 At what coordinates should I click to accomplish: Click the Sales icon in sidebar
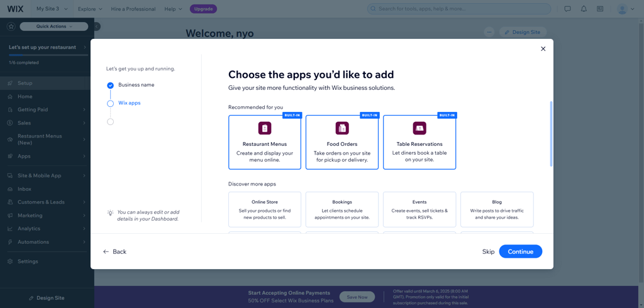[x=10, y=123]
